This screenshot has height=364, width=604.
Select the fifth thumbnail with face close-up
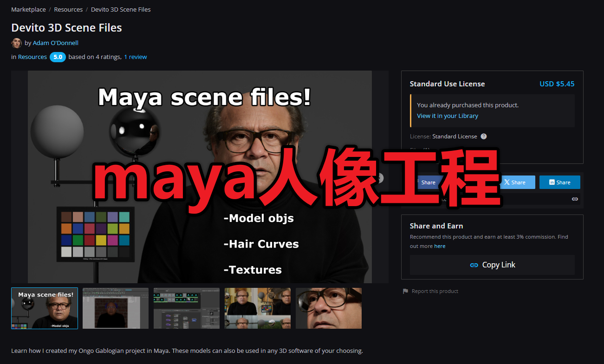329,308
